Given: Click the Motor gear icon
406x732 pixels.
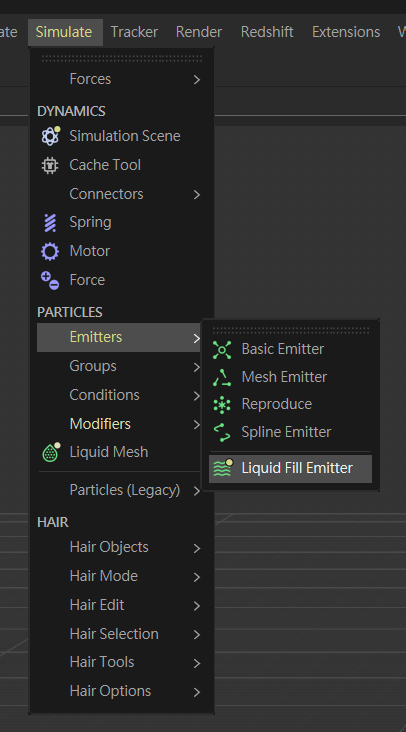Looking at the screenshot, I should pyautogui.click(x=50, y=251).
